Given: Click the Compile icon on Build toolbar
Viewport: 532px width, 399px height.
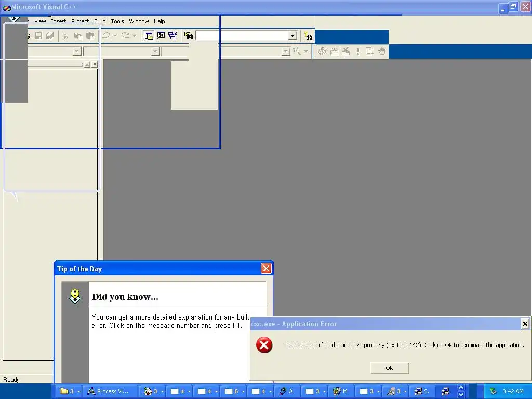Looking at the screenshot, I should coord(322,51).
